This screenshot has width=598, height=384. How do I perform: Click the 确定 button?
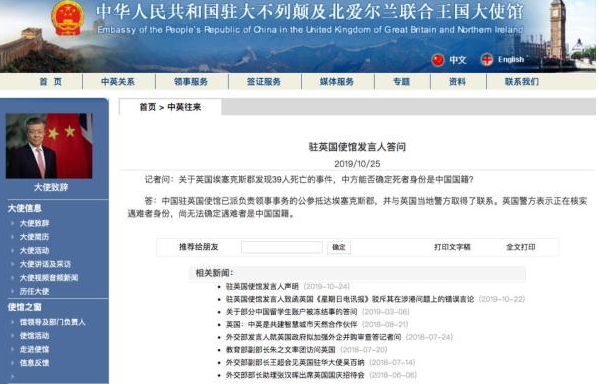(339, 247)
